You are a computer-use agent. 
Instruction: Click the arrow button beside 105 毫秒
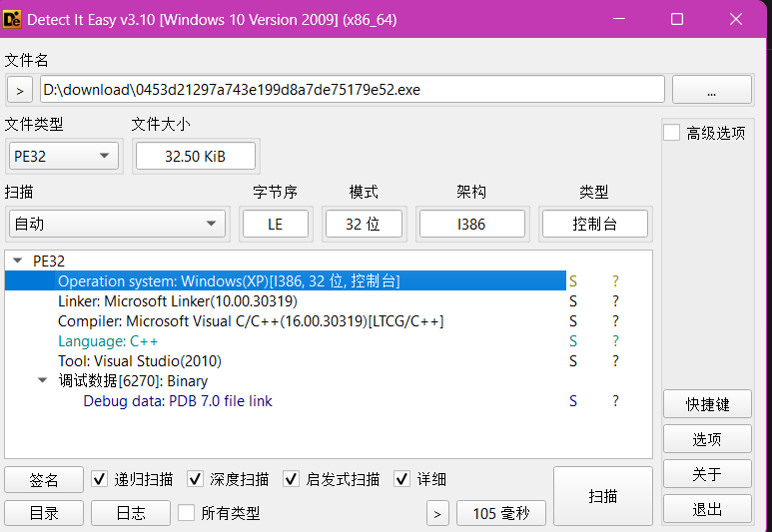[437, 513]
